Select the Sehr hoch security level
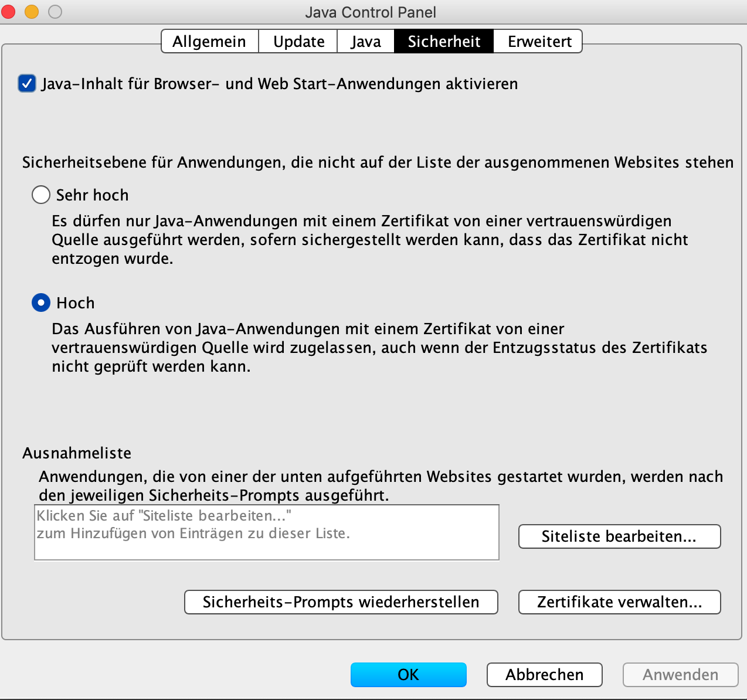The width and height of the screenshot is (747, 700). coord(40,195)
